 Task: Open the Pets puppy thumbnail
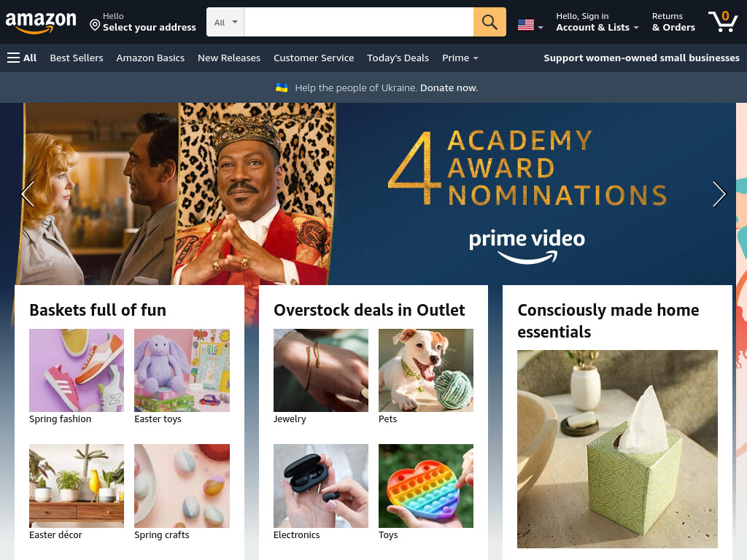coord(426,370)
